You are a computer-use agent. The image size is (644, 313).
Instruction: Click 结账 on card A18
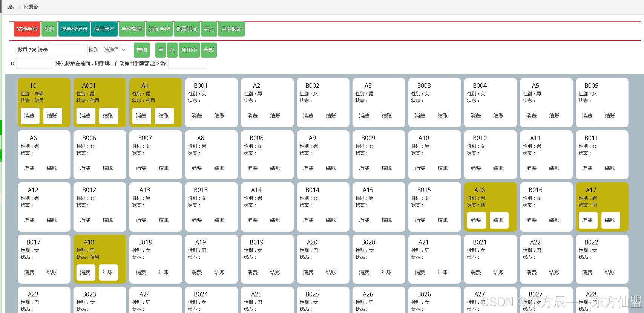108,272
